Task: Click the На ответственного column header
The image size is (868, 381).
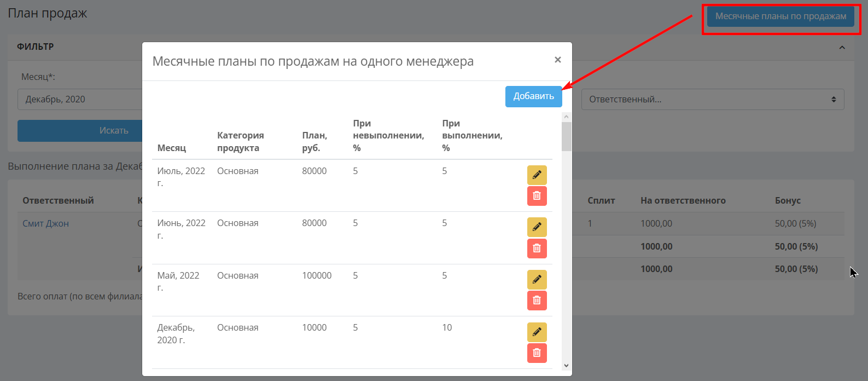Action: pos(683,201)
